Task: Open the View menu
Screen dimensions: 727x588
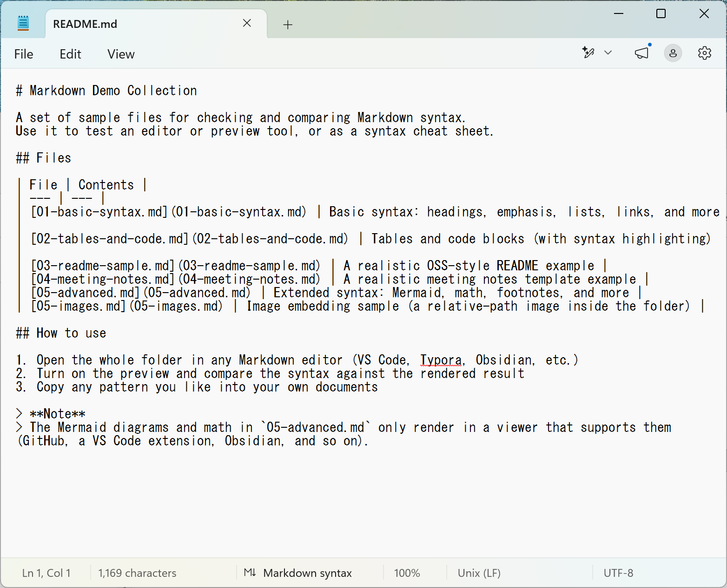Action: coord(121,54)
